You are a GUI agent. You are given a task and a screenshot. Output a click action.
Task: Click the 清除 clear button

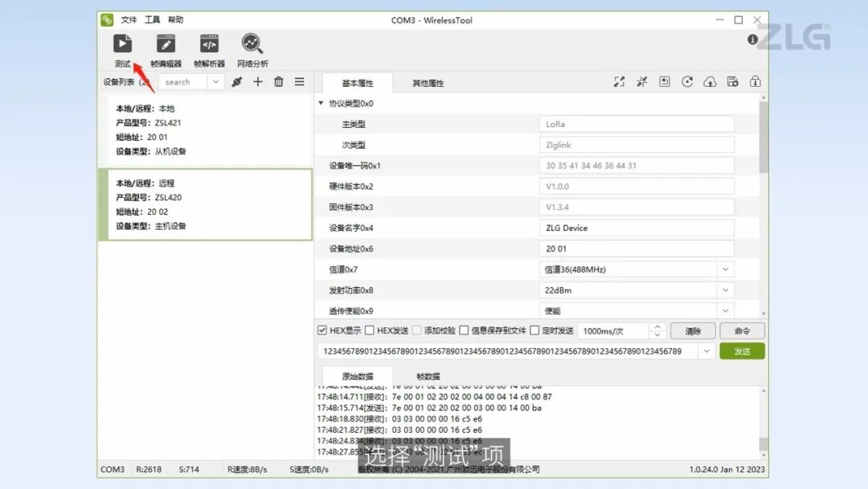693,331
